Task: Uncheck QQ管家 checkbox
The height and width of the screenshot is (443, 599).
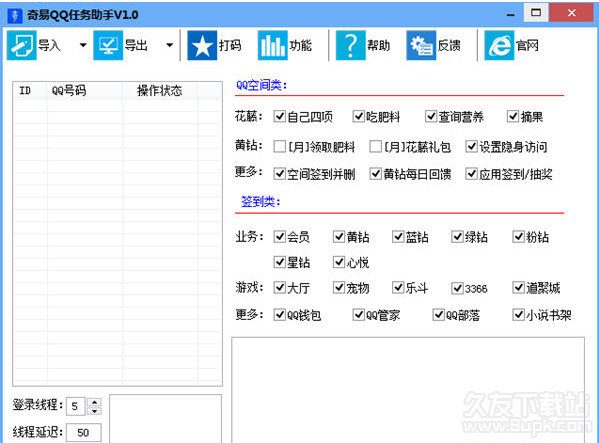Action: (358, 315)
